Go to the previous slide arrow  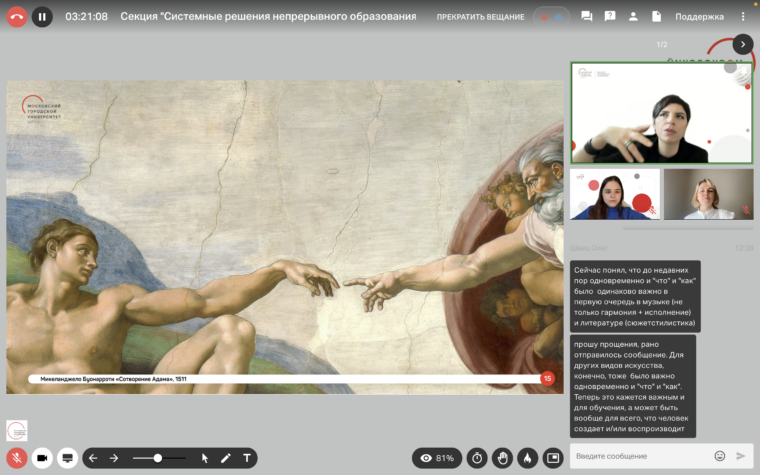click(93, 458)
